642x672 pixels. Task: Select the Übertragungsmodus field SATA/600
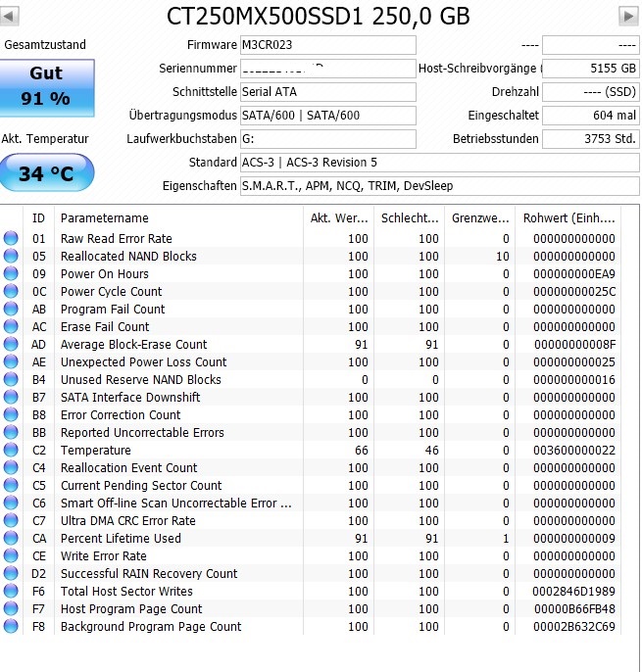(328, 116)
